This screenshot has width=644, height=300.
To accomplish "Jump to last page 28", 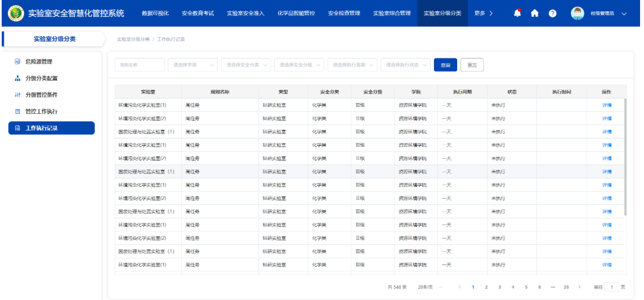I will pyautogui.click(x=566, y=287).
